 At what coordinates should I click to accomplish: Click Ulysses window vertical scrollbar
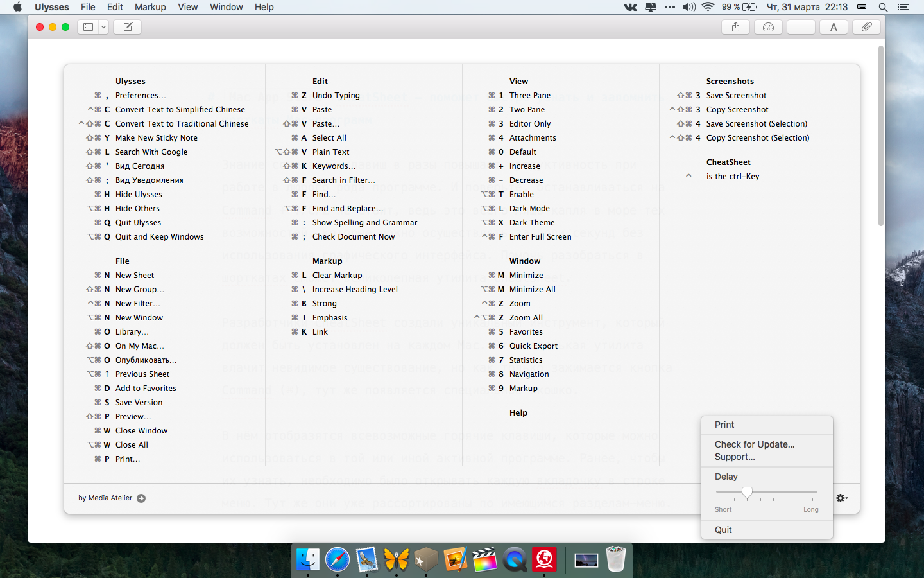[x=881, y=135]
